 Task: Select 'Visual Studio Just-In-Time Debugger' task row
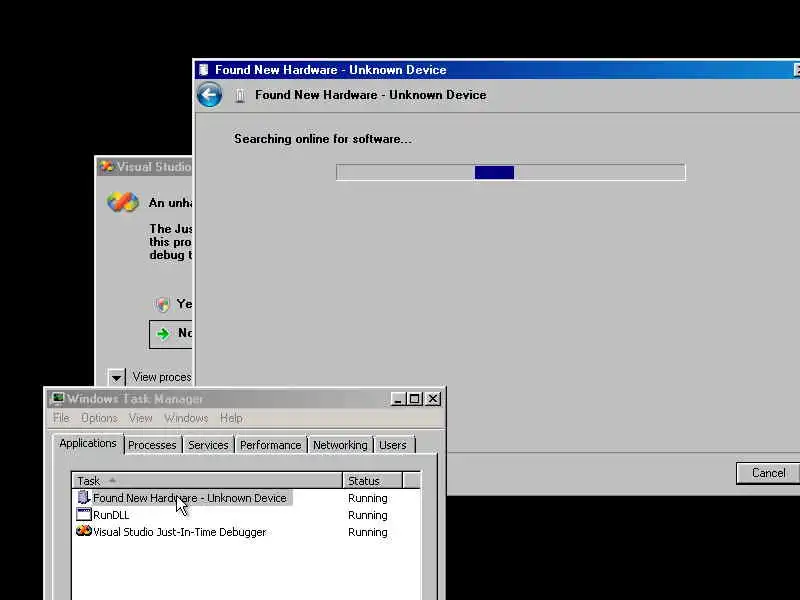point(246,532)
